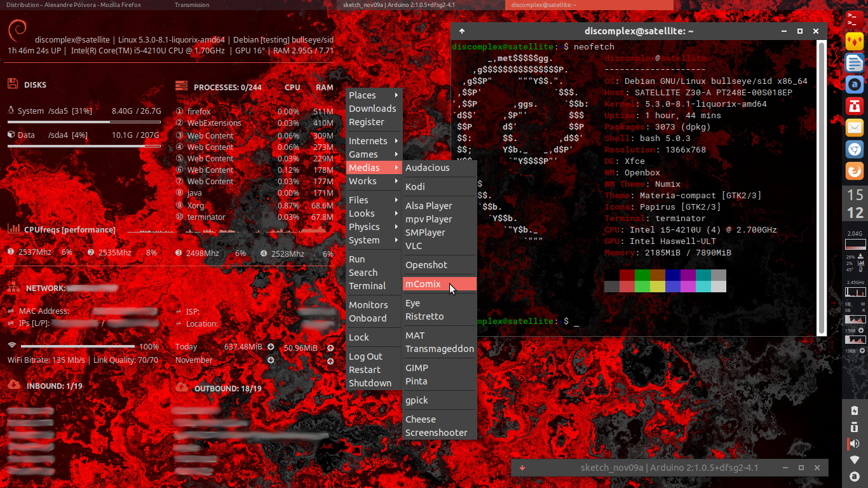Screen dimensions: 868x488
Task: Click the terminal's vertical scrollbar
Action: click(821, 184)
